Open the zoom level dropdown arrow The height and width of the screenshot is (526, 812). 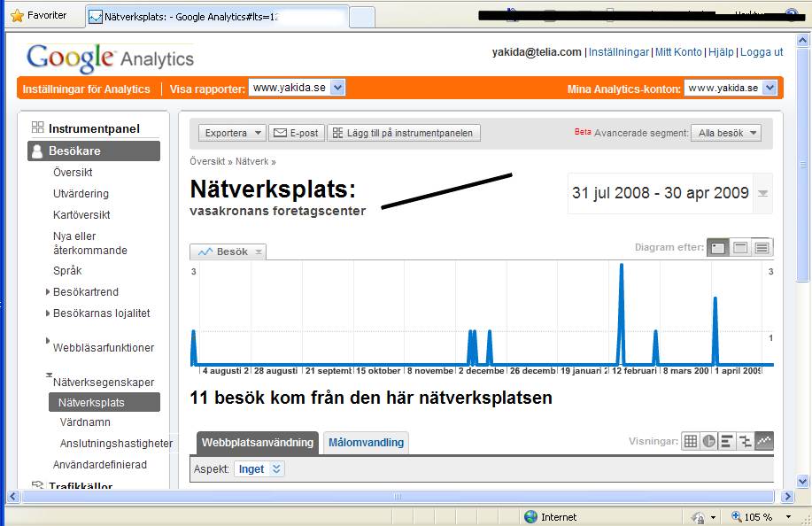point(788,516)
